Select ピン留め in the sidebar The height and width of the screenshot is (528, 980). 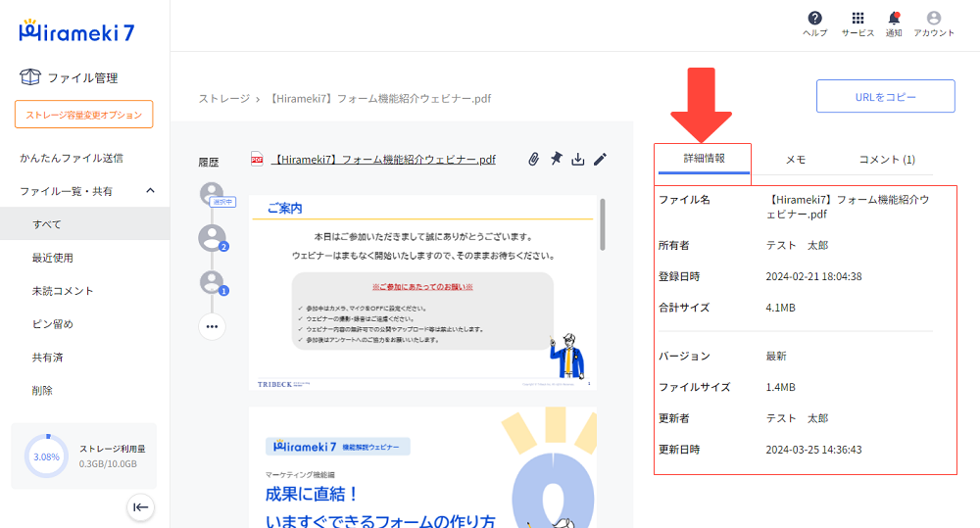point(53,323)
